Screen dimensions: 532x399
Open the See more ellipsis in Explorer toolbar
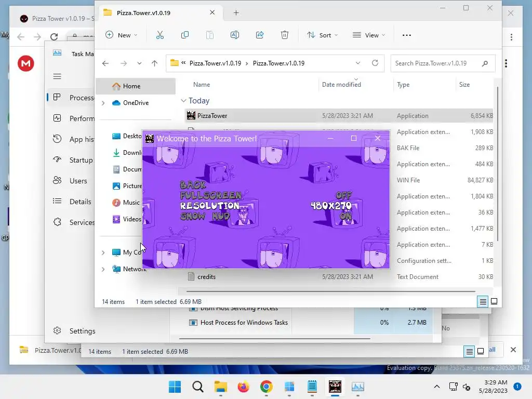pos(406,35)
